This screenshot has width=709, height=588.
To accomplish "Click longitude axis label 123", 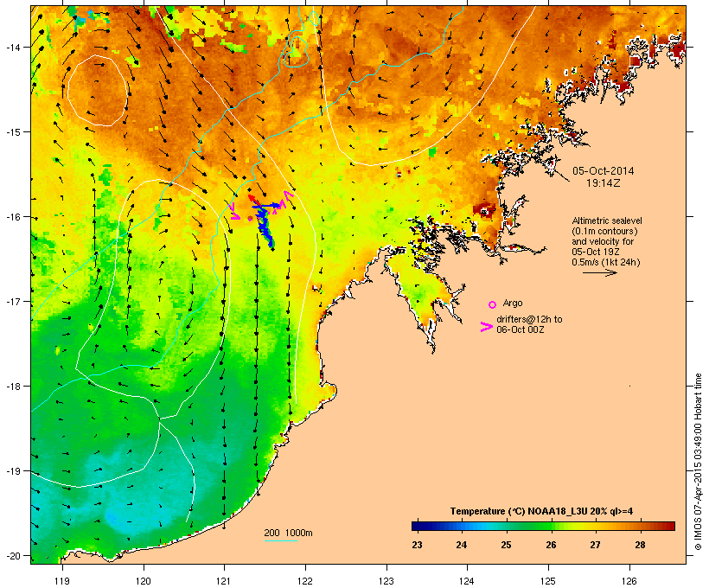I will (x=386, y=580).
